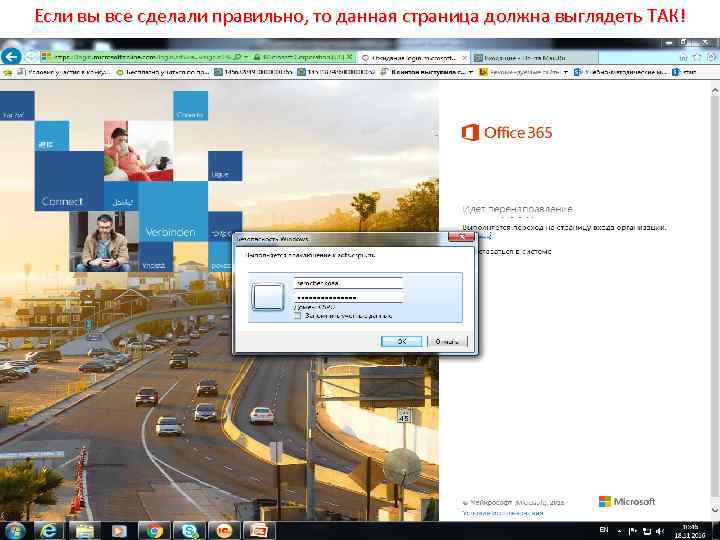Open the 1C application taskbar icon

click(x=225, y=531)
